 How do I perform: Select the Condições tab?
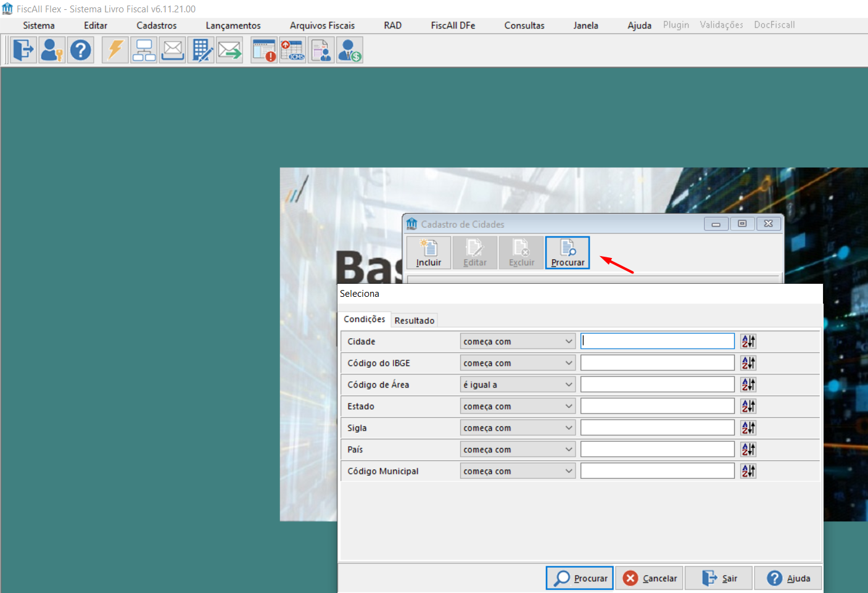(365, 319)
